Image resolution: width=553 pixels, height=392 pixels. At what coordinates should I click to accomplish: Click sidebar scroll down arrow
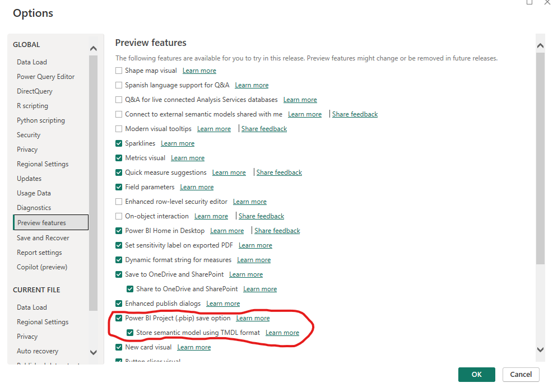[94, 352]
